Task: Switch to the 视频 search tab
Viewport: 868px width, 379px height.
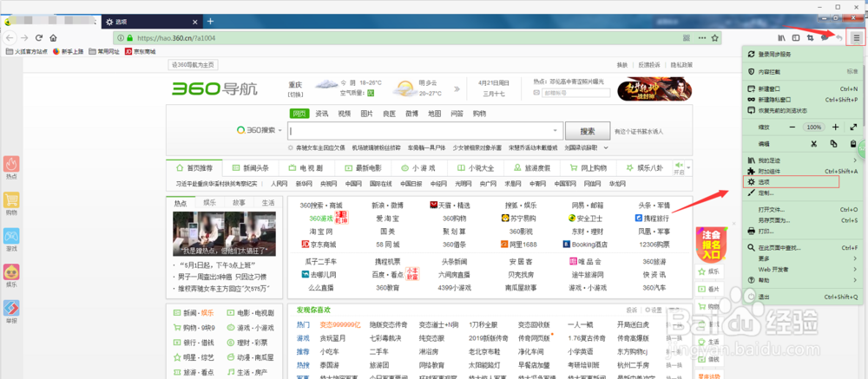Action: click(345, 114)
